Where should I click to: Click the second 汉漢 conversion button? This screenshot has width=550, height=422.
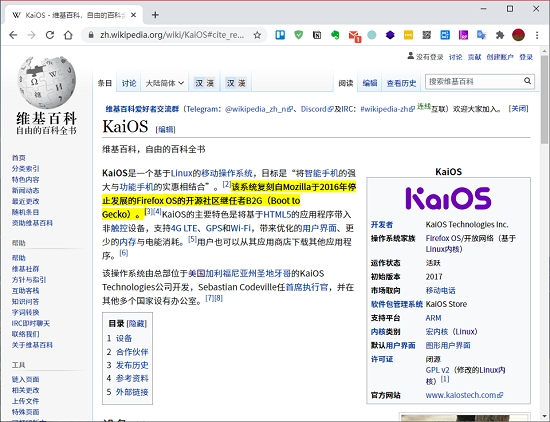pyautogui.click(x=236, y=83)
